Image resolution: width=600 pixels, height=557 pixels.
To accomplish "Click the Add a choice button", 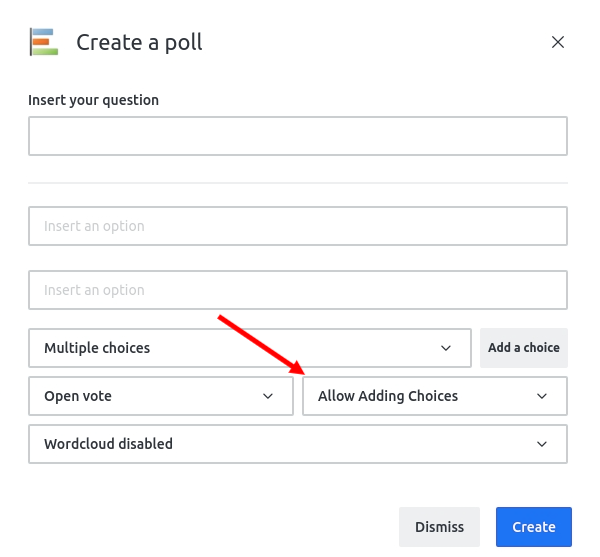I will point(524,348).
